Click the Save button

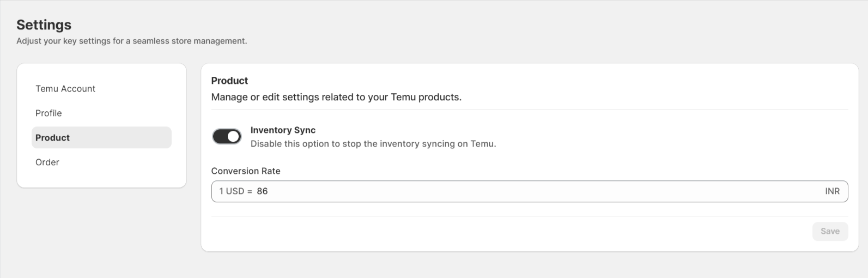tap(830, 231)
